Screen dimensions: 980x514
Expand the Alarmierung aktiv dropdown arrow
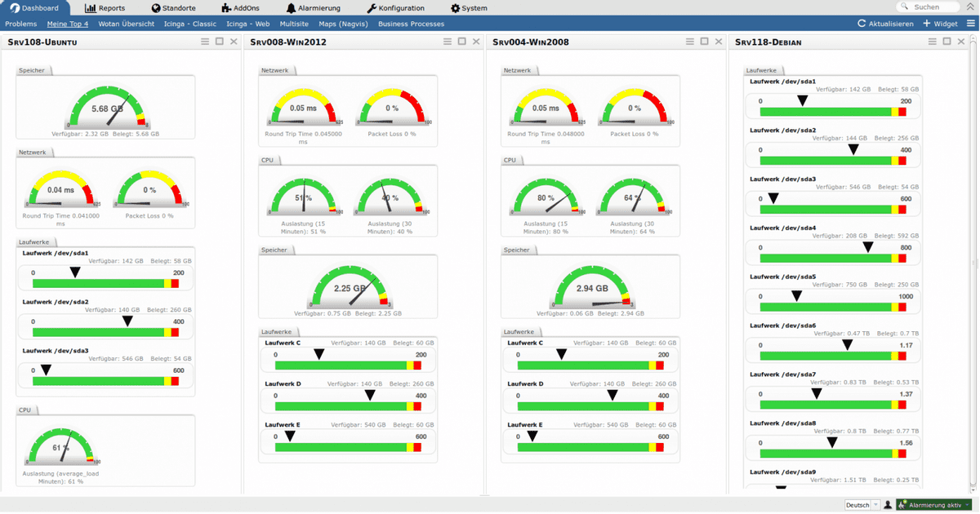point(967,505)
